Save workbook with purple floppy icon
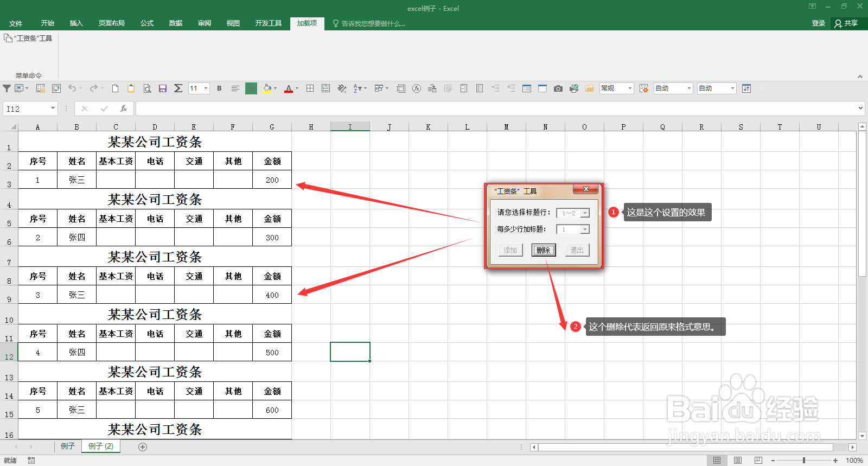This screenshot has height=466, width=868. tap(162, 88)
